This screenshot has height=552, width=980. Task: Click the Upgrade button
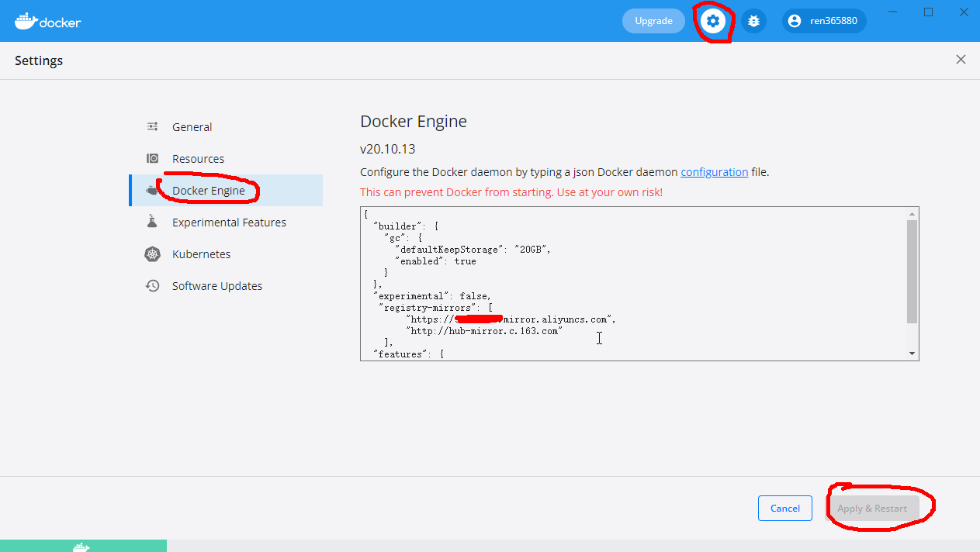pos(653,21)
